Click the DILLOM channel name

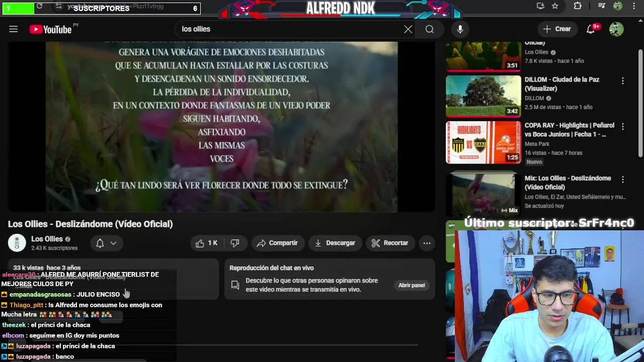coord(534,98)
